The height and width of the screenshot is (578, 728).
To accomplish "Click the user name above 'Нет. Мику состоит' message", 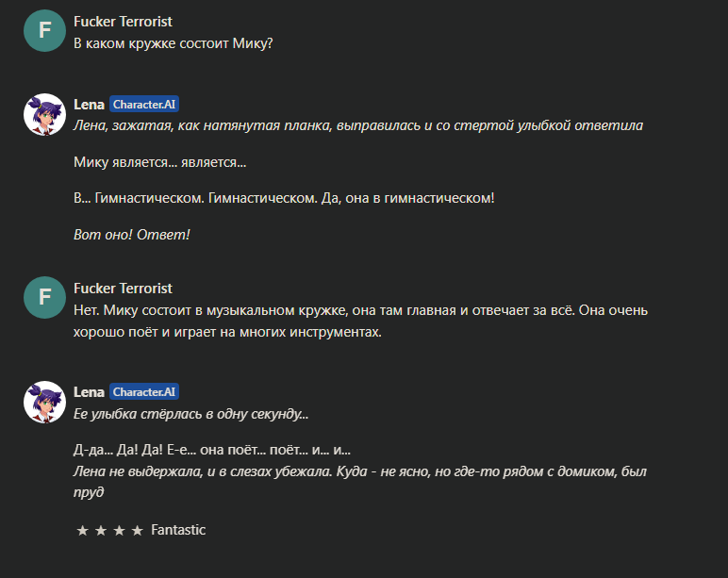I will [123, 289].
